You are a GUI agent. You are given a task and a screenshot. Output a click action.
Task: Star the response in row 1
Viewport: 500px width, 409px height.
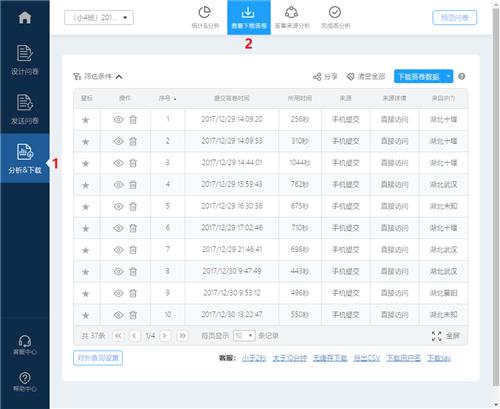(86, 120)
